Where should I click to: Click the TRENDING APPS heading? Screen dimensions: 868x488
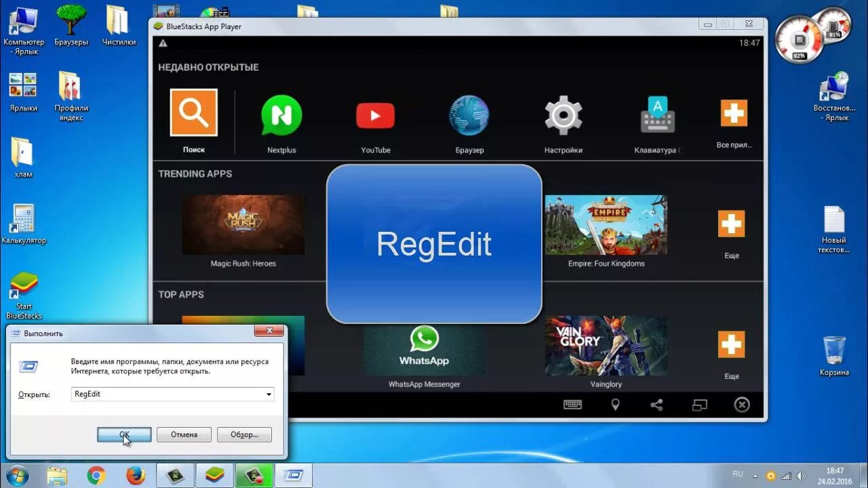pos(195,174)
